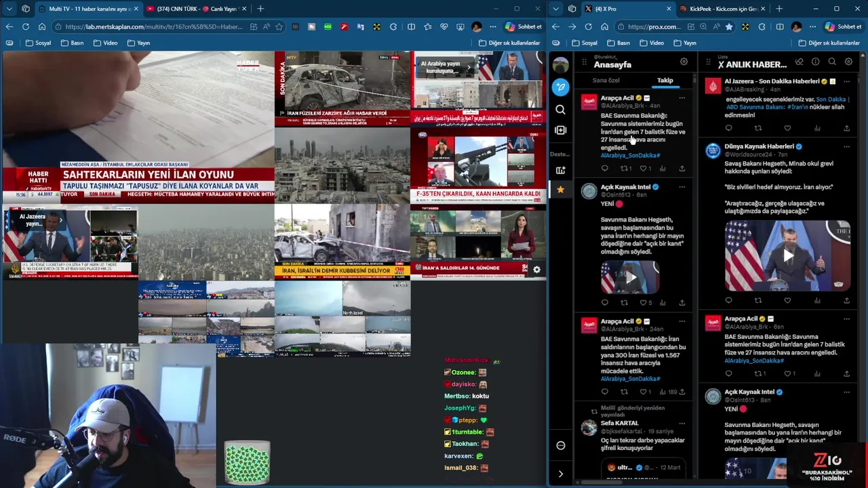This screenshot has width=868, height=488.
Task: Like the Dünya Kaynak Haberleri post
Action: point(787,300)
